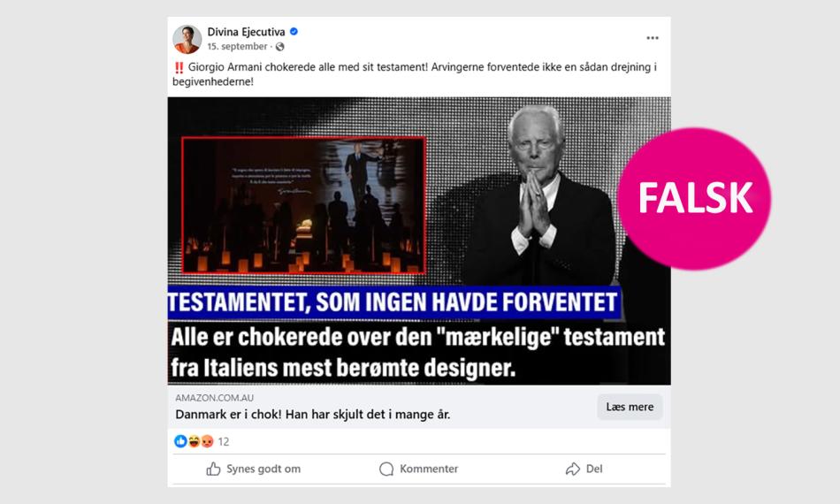Click the globe public-visibility icon

pos(279,47)
